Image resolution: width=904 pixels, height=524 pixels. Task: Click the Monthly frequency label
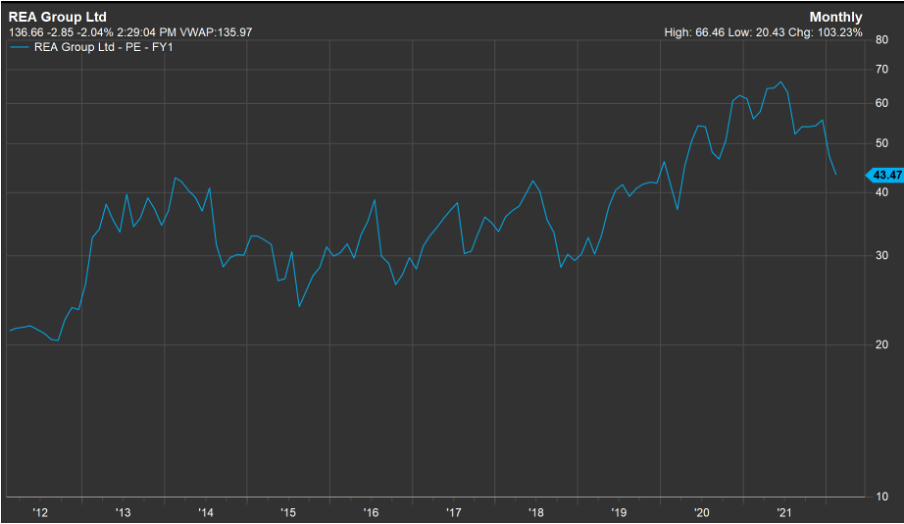[x=836, y=17]
